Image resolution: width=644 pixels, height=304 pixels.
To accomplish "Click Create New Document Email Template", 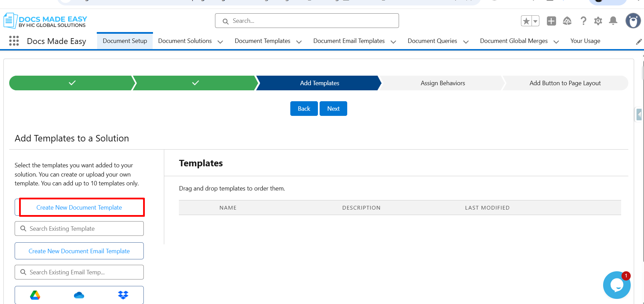I will coord(79,251).
